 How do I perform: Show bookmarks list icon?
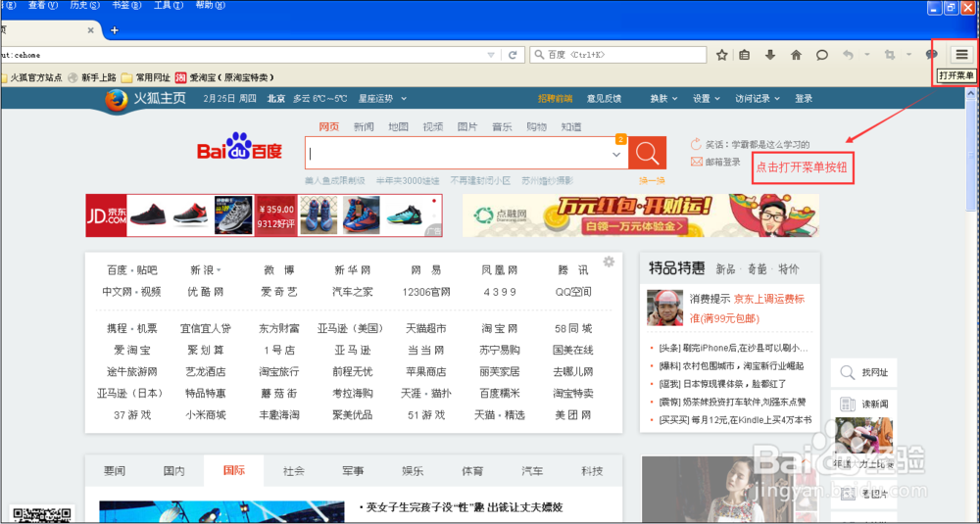point(745,55)
